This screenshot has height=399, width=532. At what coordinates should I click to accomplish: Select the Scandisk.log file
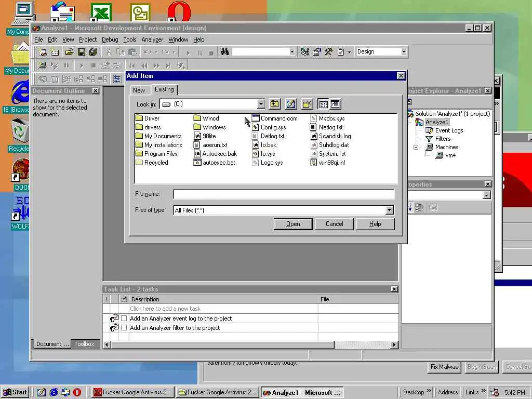(x=331, y=136)
